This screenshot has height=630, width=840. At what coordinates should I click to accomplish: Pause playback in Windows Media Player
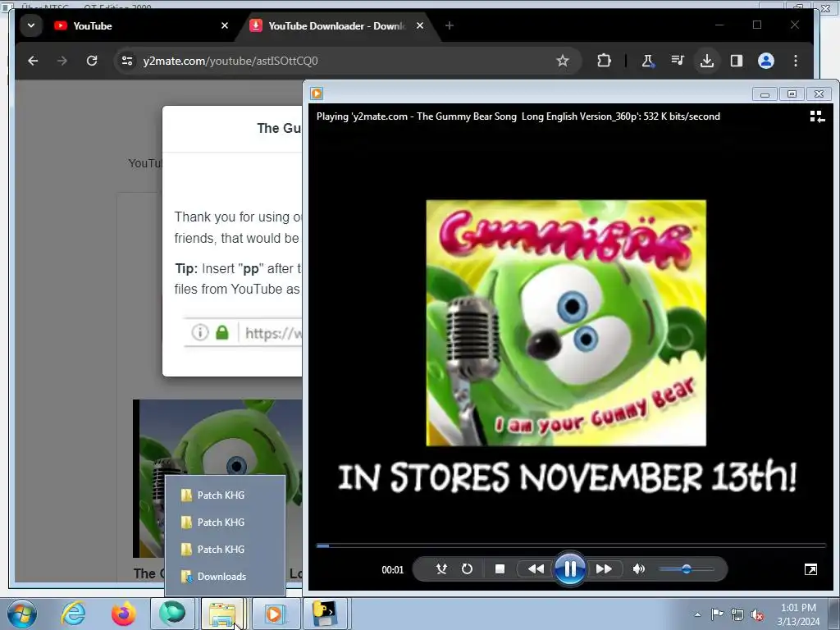569,568
